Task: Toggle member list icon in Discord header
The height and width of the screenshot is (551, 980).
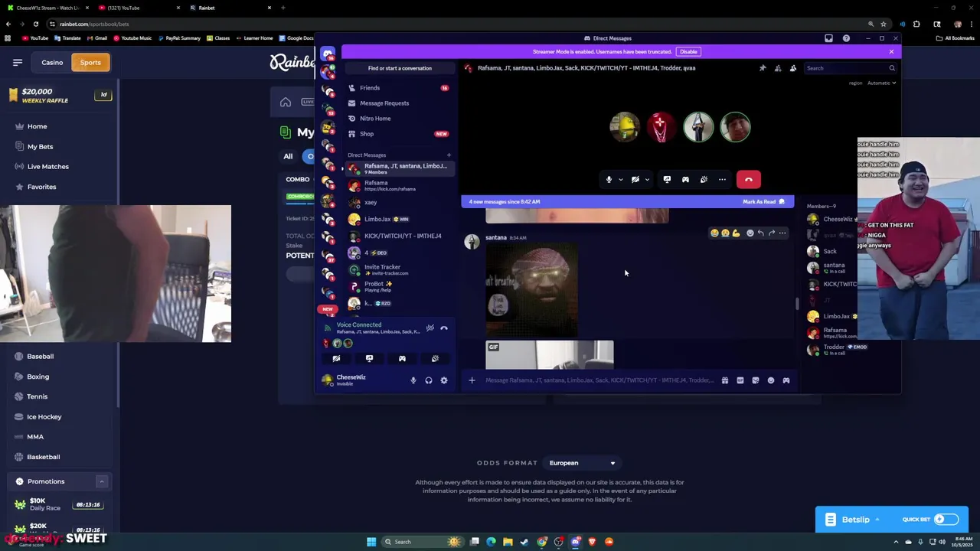Action: point(793,68)
